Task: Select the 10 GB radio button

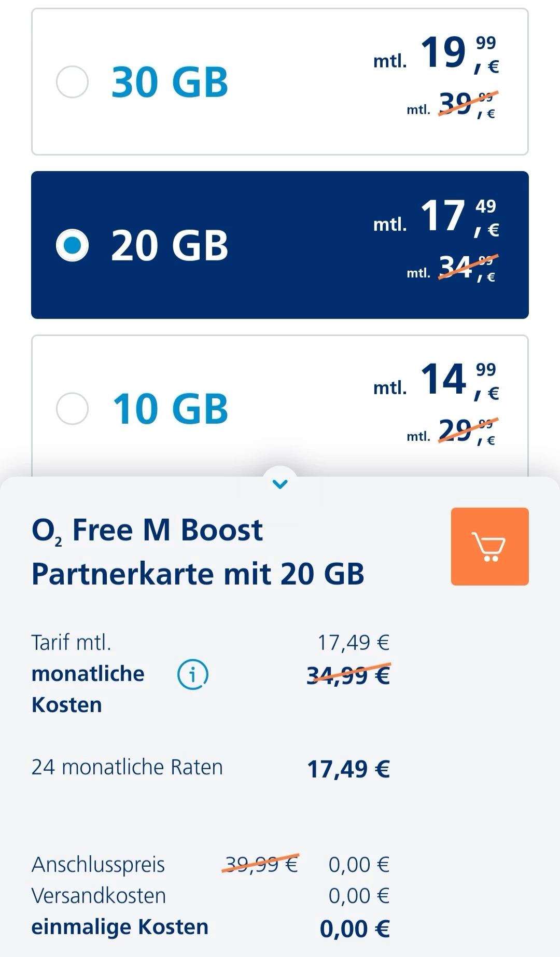Action: [72, 409]
